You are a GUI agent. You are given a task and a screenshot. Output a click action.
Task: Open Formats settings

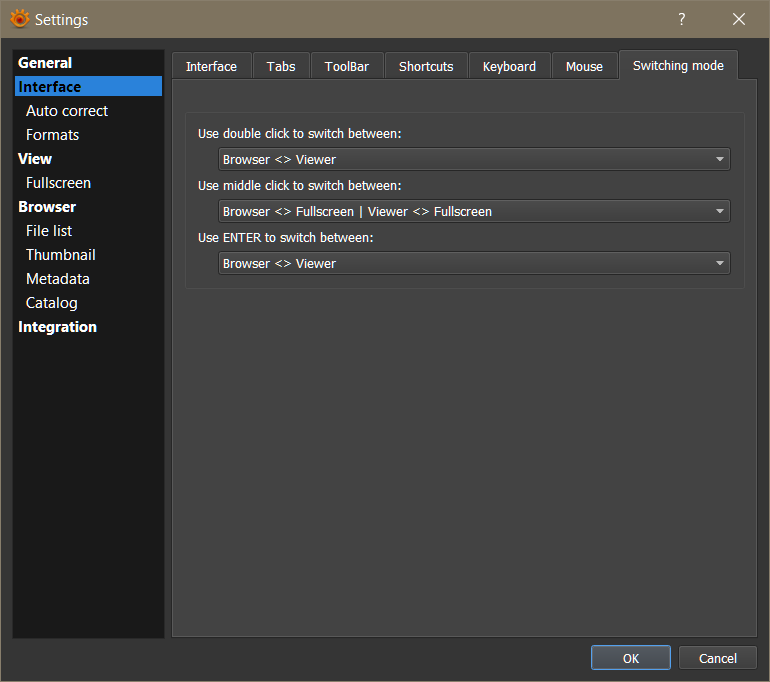[53, 135]
